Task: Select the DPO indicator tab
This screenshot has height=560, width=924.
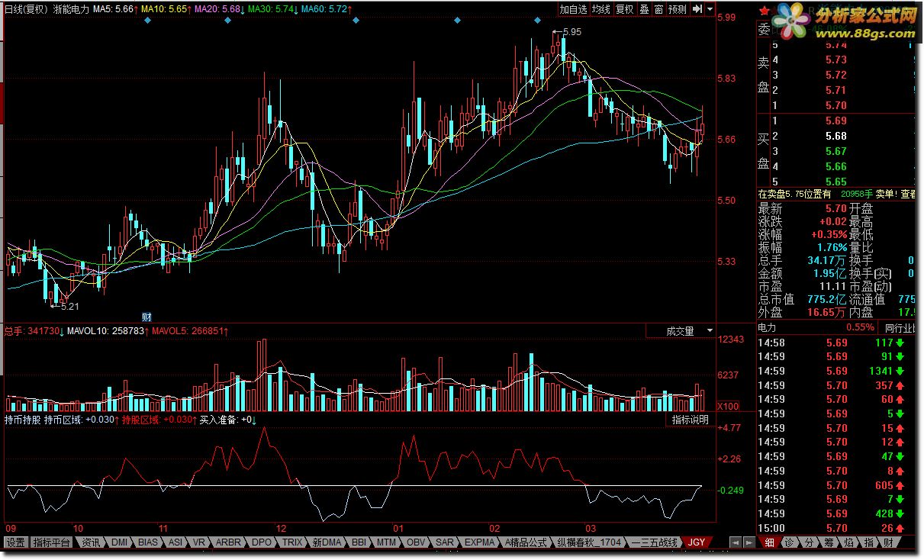Action: click(262, 542)
